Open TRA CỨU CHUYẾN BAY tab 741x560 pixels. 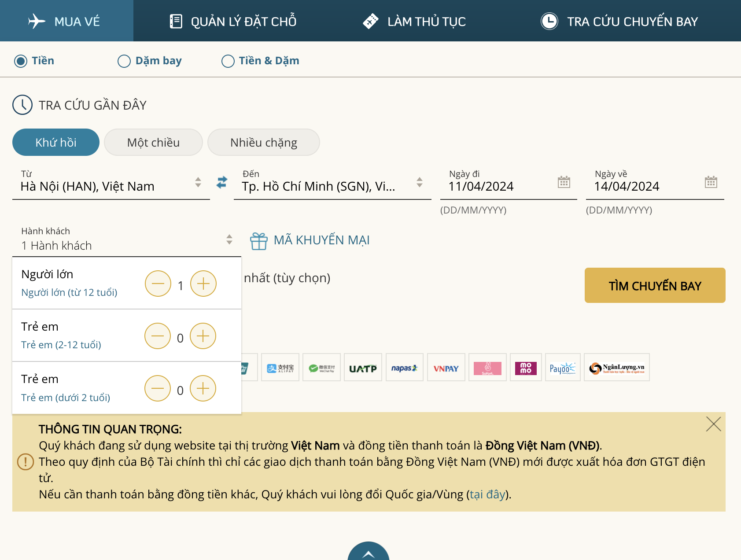(619, 21)
